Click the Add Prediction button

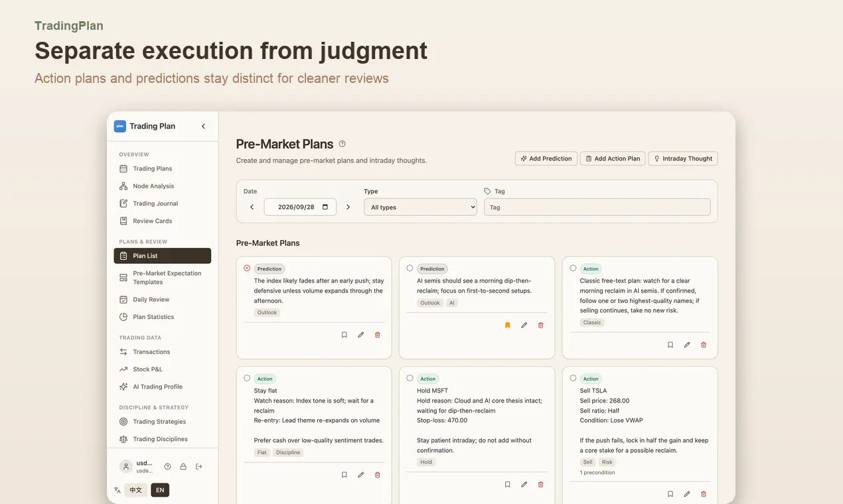coord(546,159)
